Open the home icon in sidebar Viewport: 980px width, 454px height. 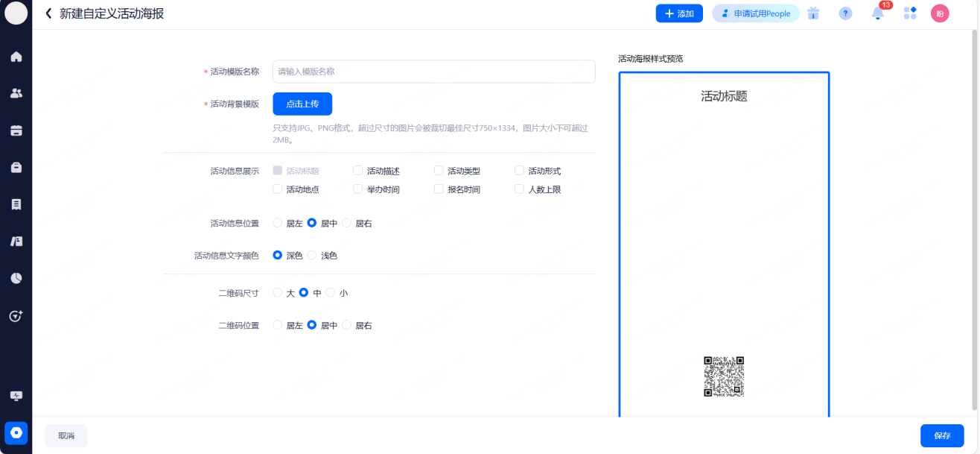[16, 57]
